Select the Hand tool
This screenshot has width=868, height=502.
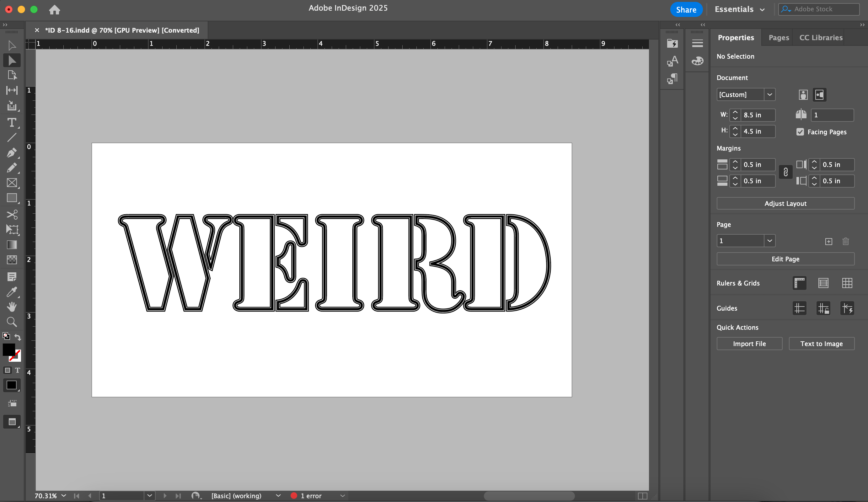12,307
